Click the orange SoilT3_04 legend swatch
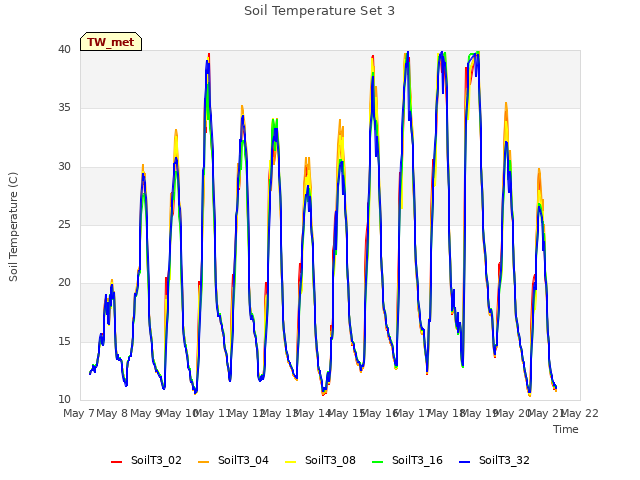Screen dimensions: 640x480 coord(203,462)
